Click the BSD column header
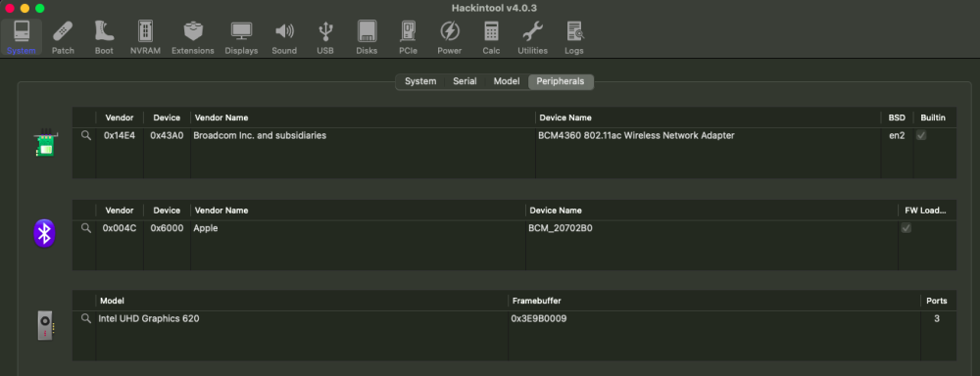 tap(897, 117)
